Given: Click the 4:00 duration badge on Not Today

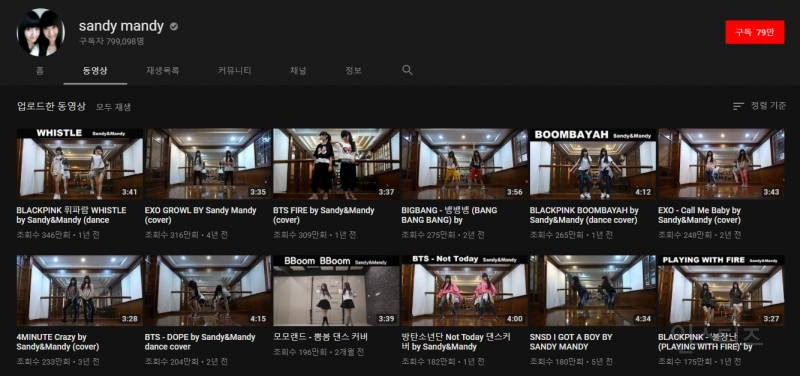Looking at the screenshot, I should (514, 319).
